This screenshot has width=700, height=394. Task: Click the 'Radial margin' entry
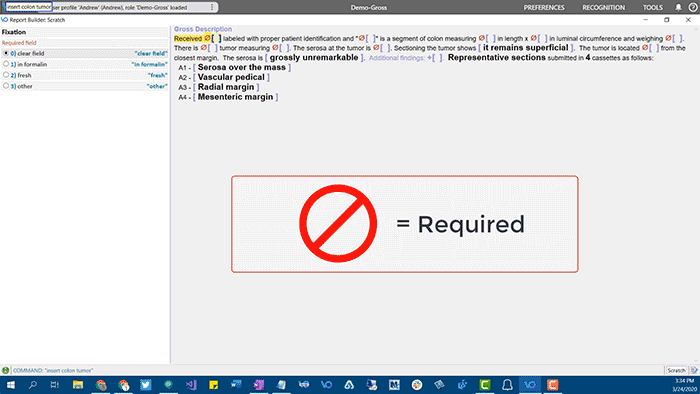(226, 87)
